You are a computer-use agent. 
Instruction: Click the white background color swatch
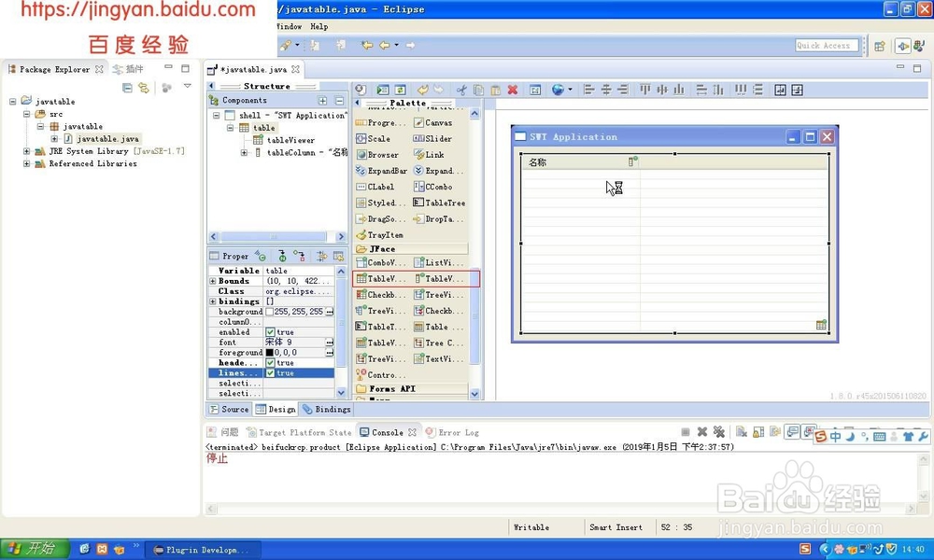pos(269,312)
